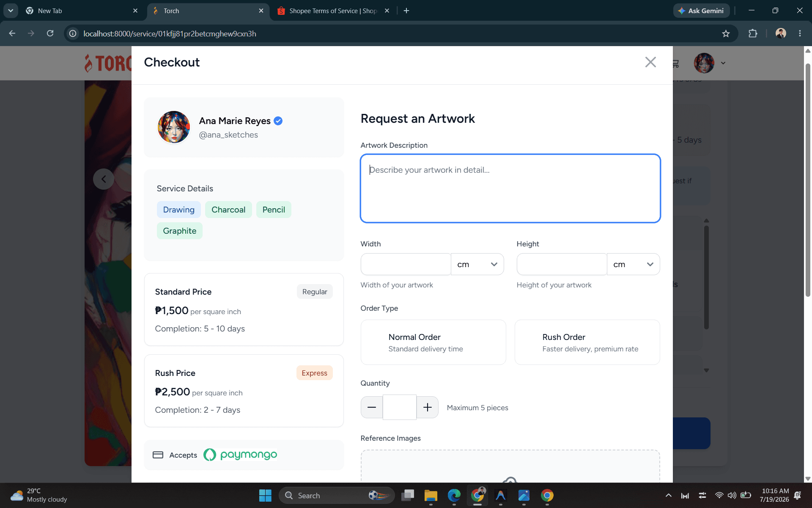
Task: Open the browser Extensions puzzle icon
Action: (753, 33)
